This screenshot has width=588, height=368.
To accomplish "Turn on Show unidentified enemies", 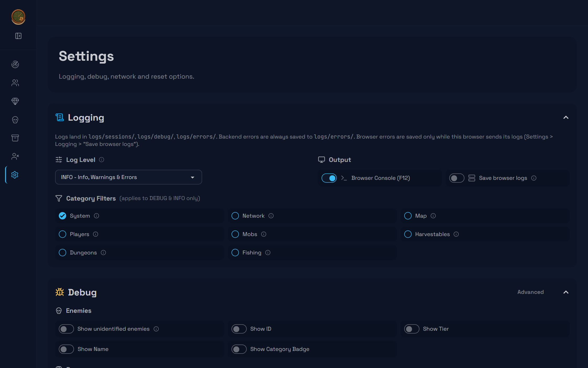I will [x=66, y=329].
